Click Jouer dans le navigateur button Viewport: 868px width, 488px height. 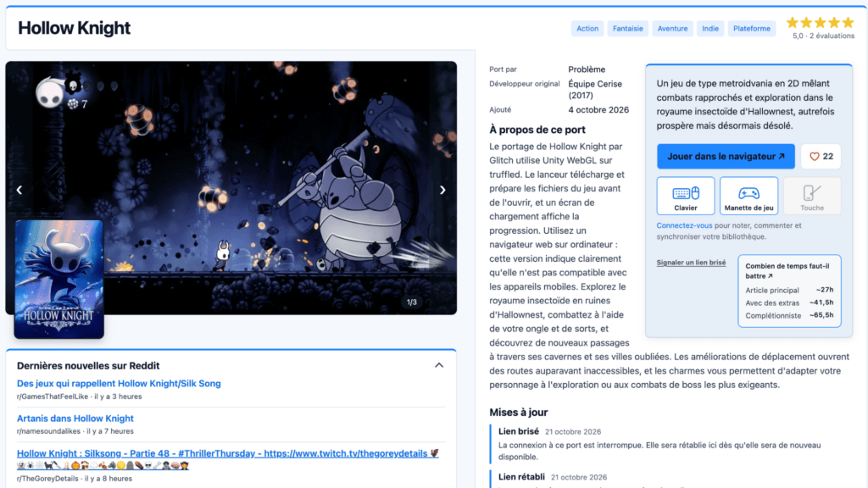726,157
